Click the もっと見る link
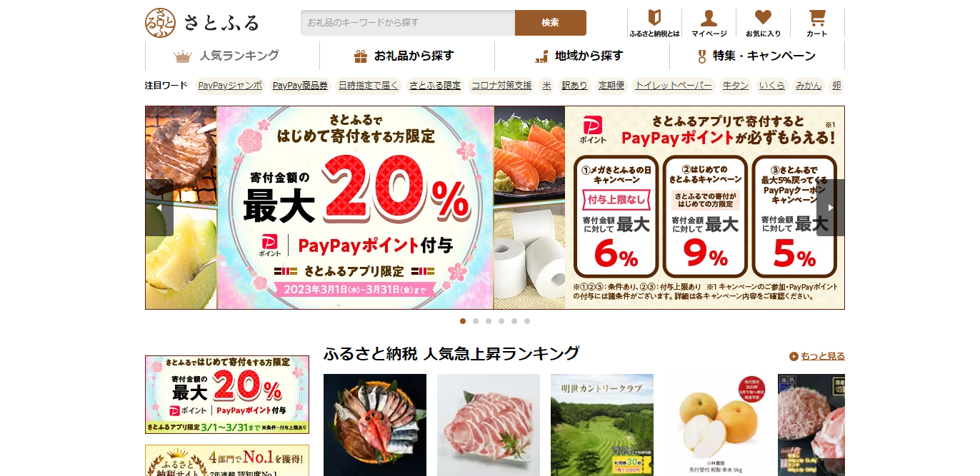 tap(823, 356)
